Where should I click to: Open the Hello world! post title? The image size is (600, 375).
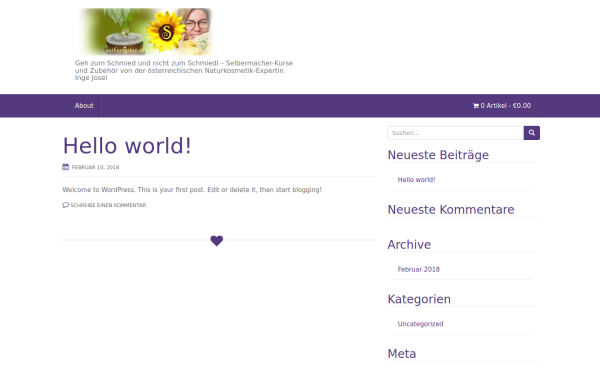click(127, 146)
